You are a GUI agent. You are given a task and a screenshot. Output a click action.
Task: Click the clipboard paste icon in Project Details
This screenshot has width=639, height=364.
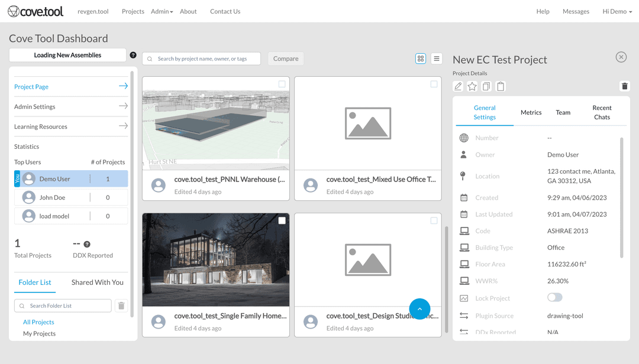(x=501, y=86)
